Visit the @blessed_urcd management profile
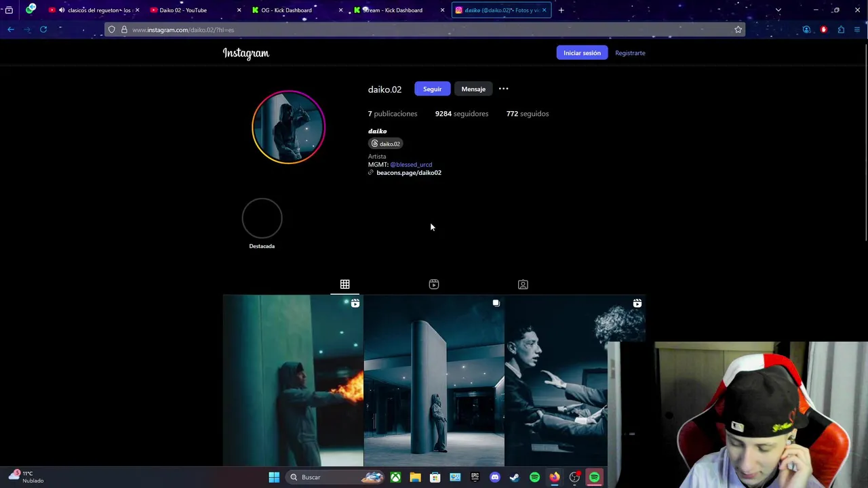The height and width of the screenshot is (488, 868). pos(411,165)
